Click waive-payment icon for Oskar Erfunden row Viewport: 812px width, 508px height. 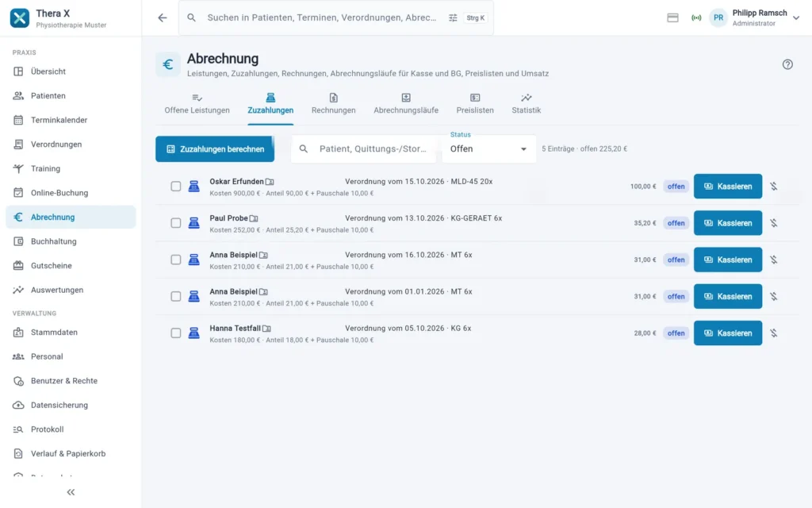click(774, 186)
